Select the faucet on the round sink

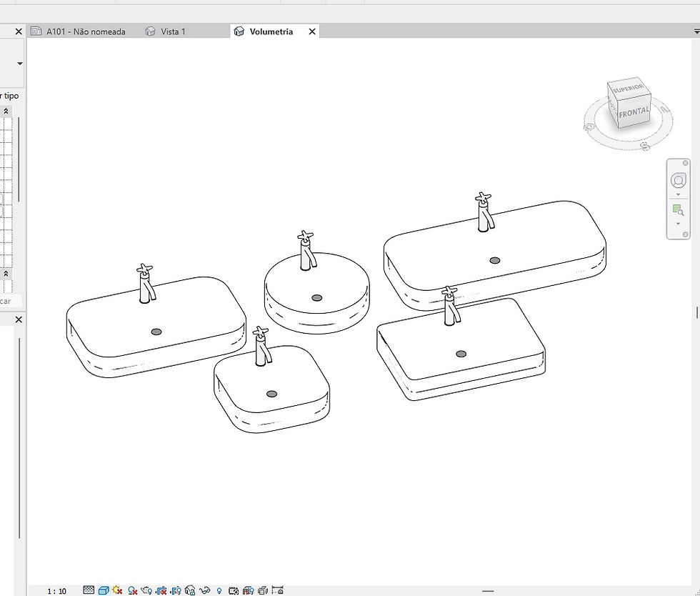tap(306, 251)
